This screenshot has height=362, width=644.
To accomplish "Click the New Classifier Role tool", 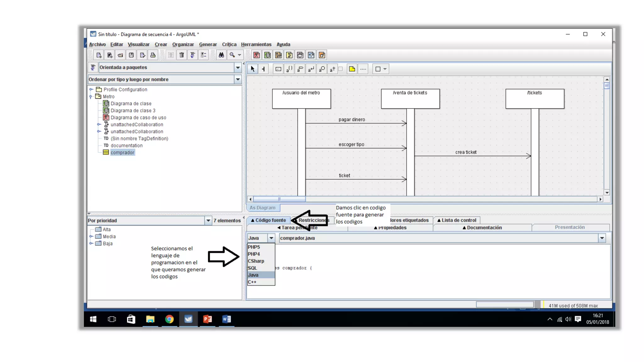I will pyautogui.click(x=278, y=69).
